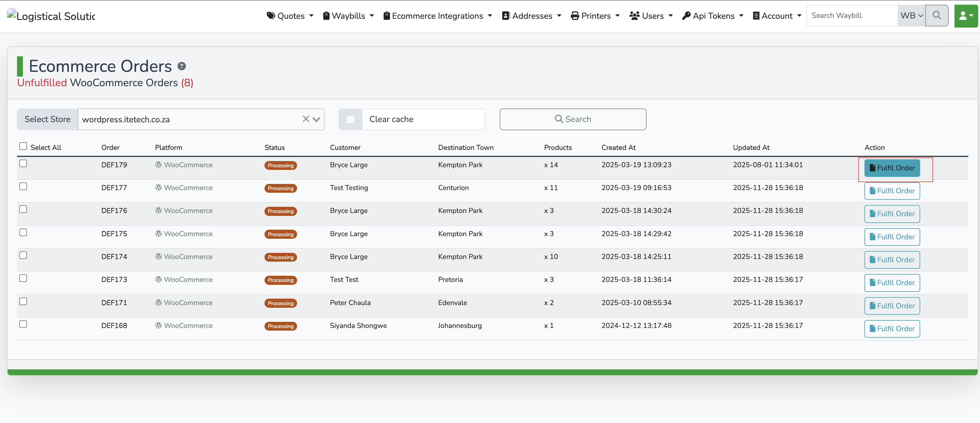Click the help question mark beside Ecommerce Orders
Image resolution: width=980 pixels, height=423 pixels.
(x=182, y=66)
